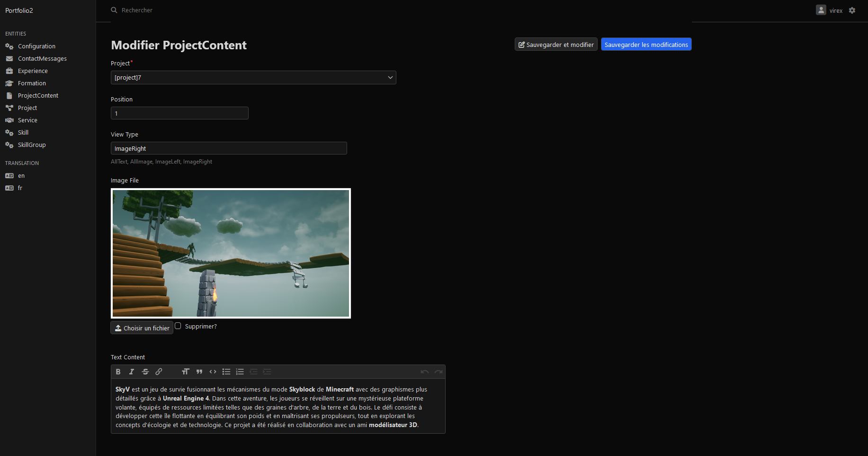868x456 pixels.
Task: Tick the Supprimer? checkbox
Action: point(178,326)
